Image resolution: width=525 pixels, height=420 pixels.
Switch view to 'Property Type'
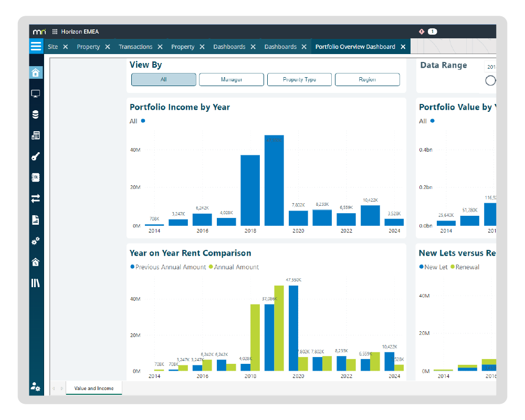point(299,80)
